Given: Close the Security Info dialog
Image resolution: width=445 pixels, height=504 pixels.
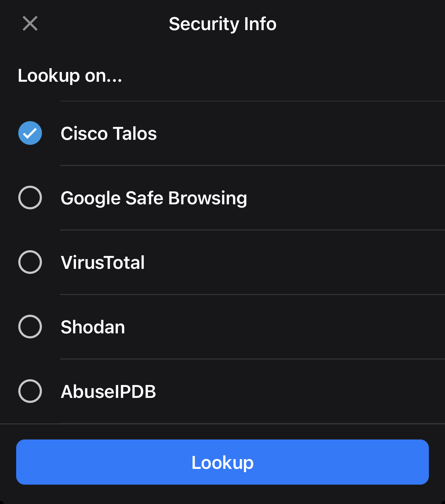Looking at the screenshot, I should tap(30, 24).
